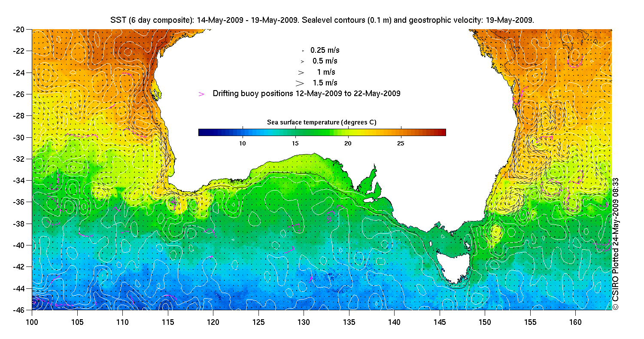This screenshot has height=339, width=644.
Task: Click longitude axis label '105'
Action: click(77, 322)
